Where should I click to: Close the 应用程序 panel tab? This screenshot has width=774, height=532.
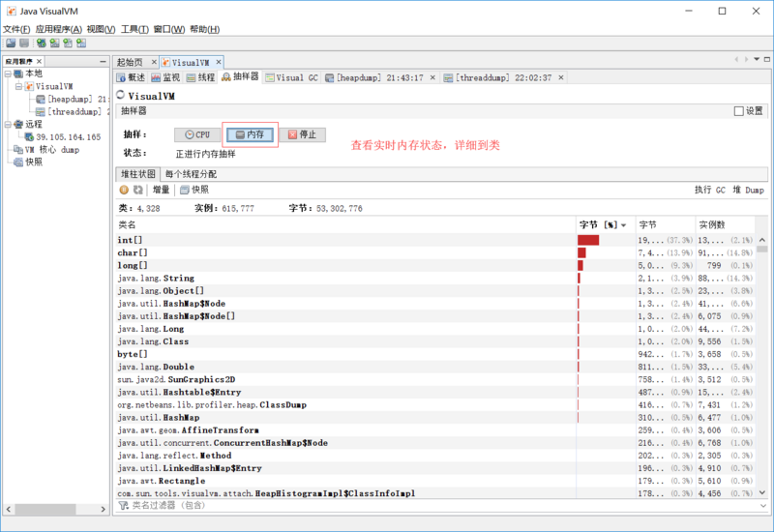tap(39, 61)
